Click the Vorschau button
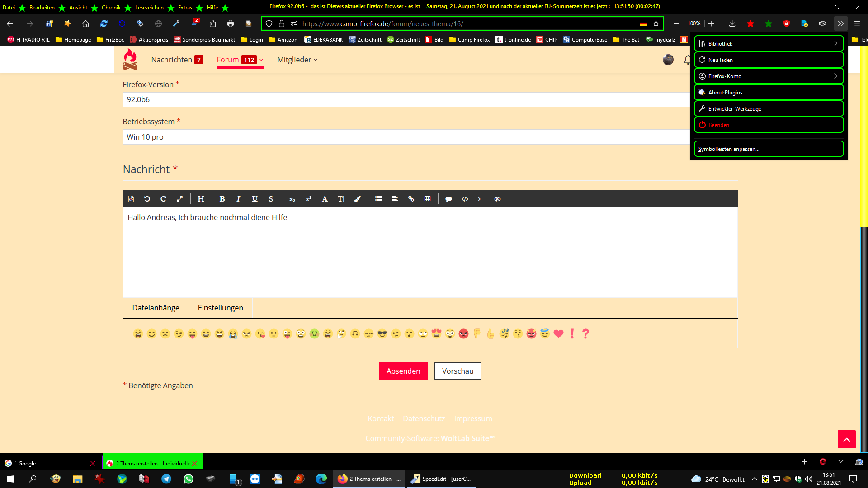This screenshot has width=868, height=488. click(x=458, y=371)
